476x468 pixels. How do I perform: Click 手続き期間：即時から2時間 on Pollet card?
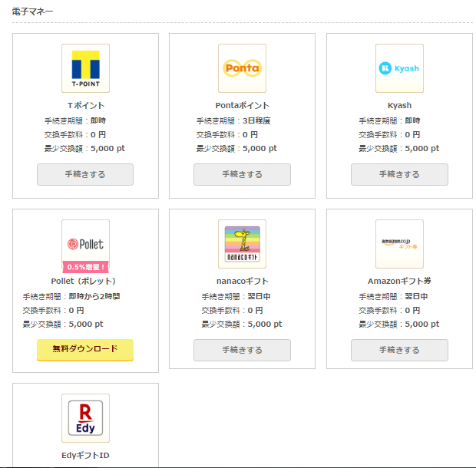[71, 296]
